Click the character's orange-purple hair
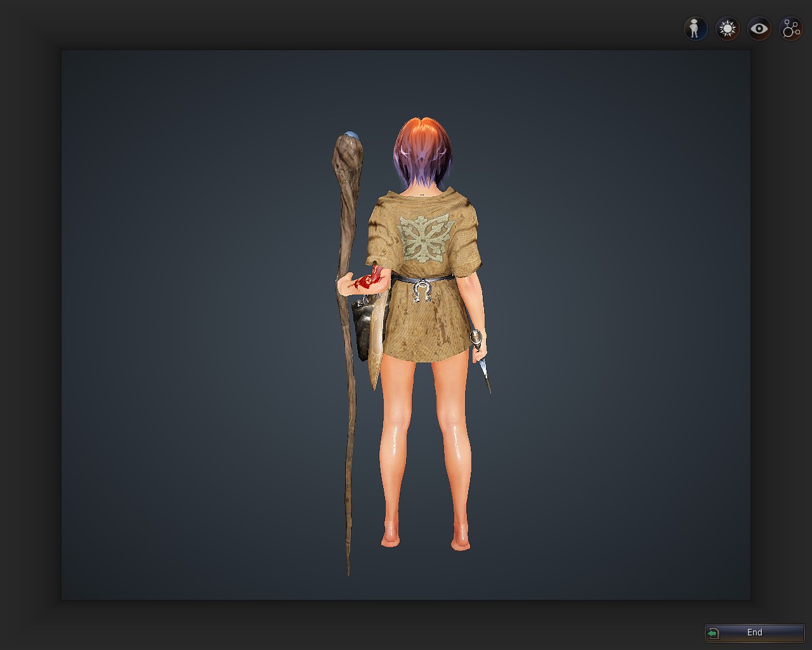The width and height of the screenshot is (812, 650). pyautogui.click(x=422, y=149)
